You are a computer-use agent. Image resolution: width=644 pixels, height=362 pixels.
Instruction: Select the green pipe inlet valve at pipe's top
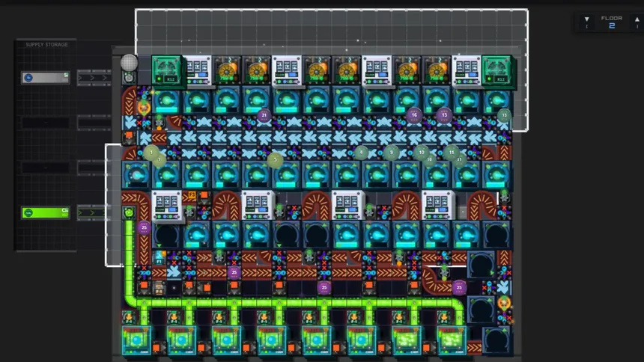tap(129, 212)
